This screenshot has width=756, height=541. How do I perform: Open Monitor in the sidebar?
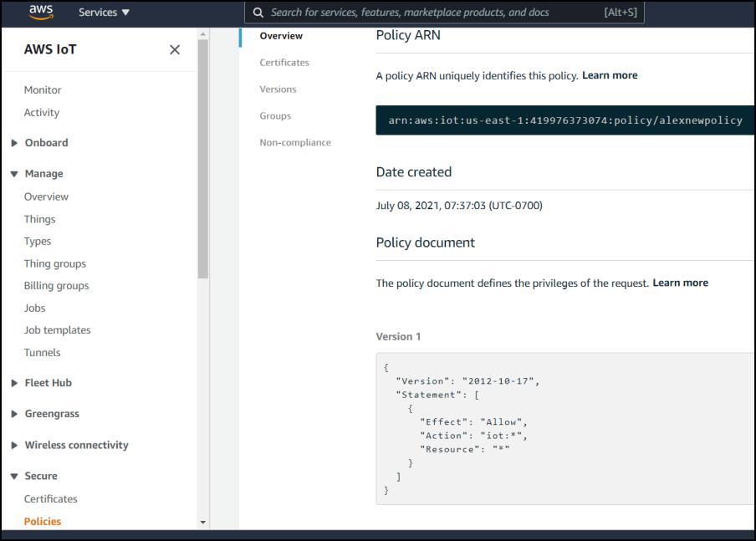(43, 90)
